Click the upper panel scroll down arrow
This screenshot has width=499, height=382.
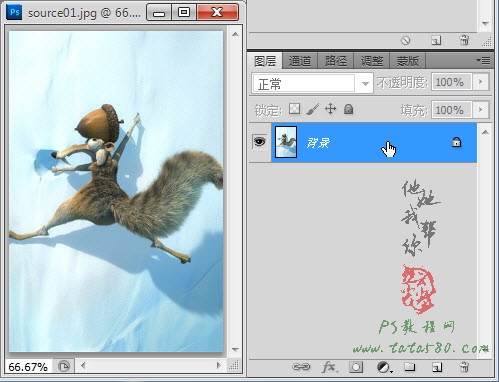(x=485, y=24)
